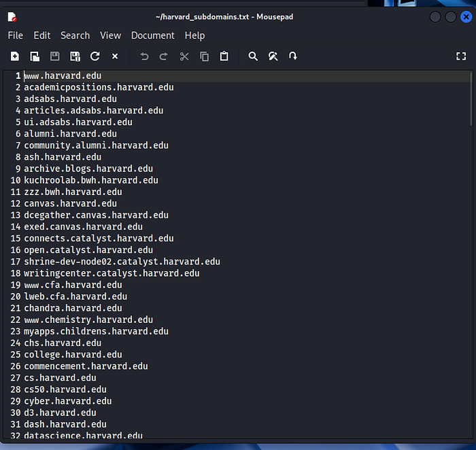Click the vertical scrollbar thumb
This screenshot has height=450, width=476.
tap(471, 99)
